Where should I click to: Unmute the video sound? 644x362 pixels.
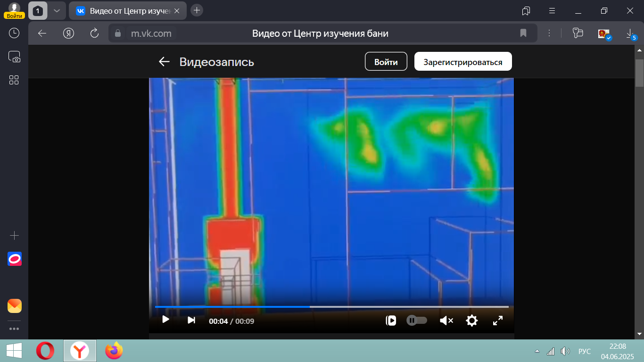(x=446, y=321)
